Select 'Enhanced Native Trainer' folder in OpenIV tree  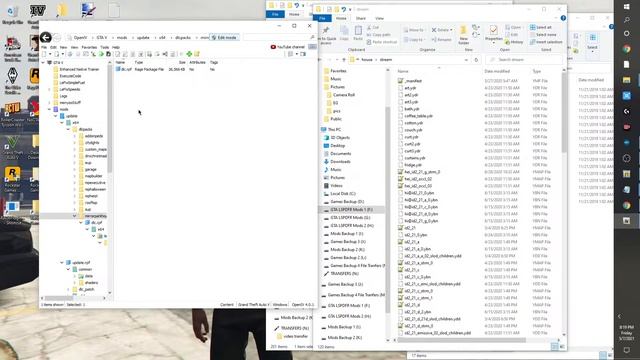point(79,69)
